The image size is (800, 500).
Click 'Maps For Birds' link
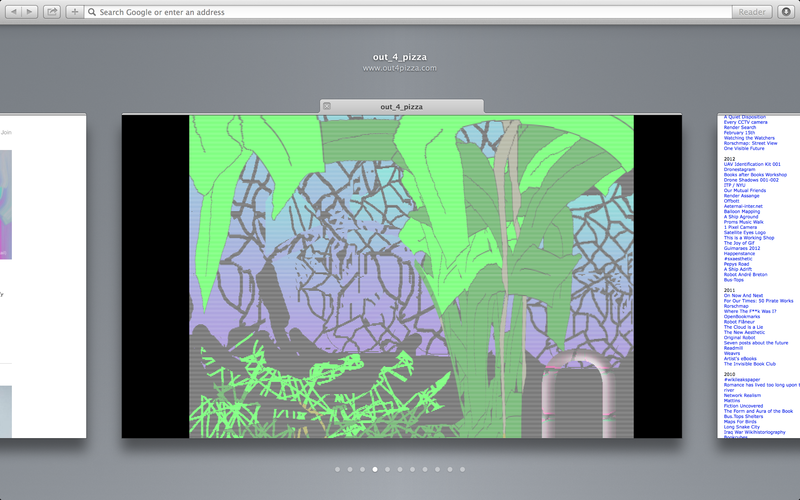point(740,422)
